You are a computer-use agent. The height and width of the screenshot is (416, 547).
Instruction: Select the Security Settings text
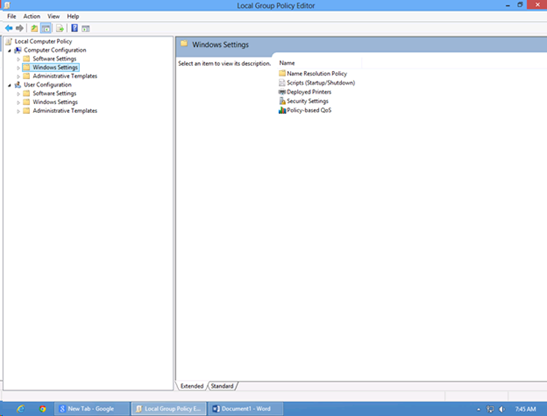point(307,101)
